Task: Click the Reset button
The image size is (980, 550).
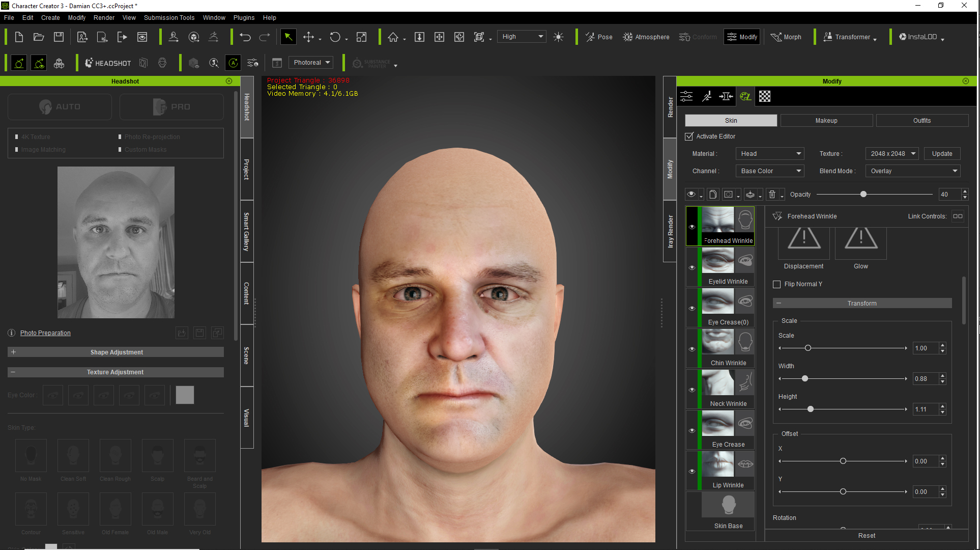Action: pos(867,535)
